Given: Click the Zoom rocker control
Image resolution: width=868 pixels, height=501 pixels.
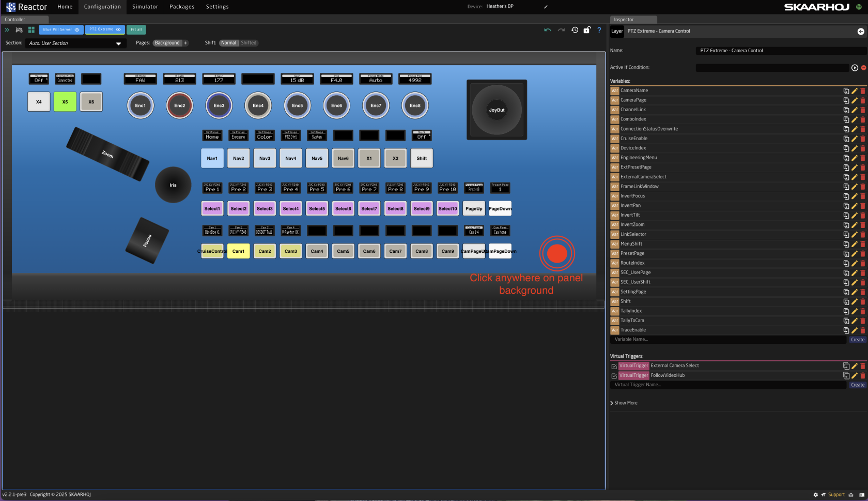Looking at the screenshot, I should 107,154.
